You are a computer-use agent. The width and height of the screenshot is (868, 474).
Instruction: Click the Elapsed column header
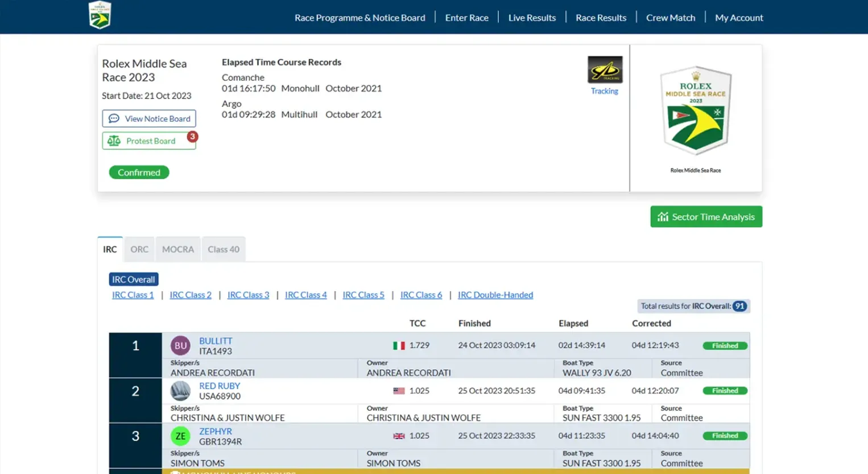click(573, 323)
